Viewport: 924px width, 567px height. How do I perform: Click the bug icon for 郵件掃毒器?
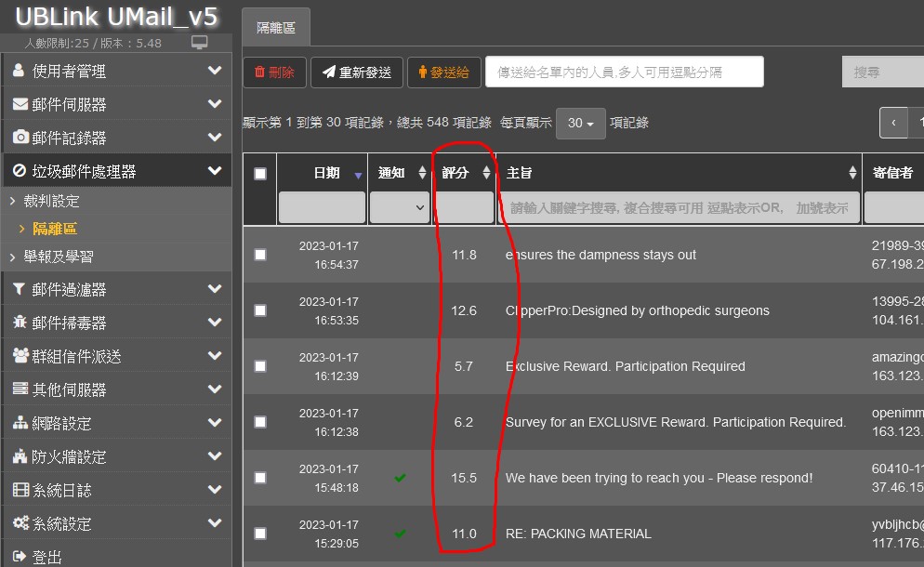[x=20, y=323]
